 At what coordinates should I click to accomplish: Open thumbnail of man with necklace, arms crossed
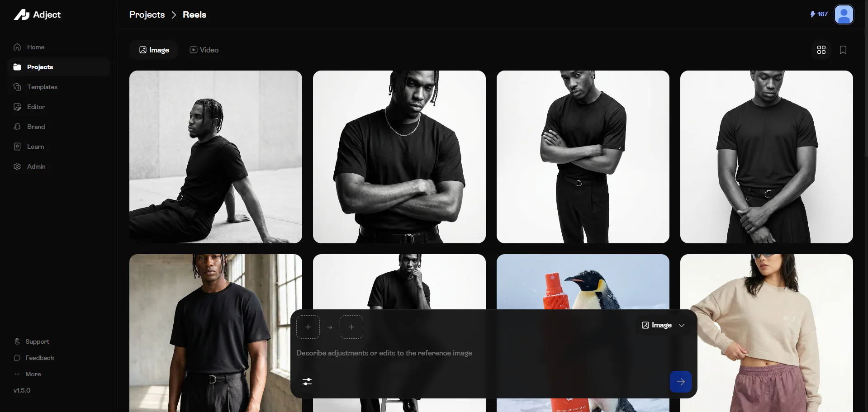click(399, 157)
